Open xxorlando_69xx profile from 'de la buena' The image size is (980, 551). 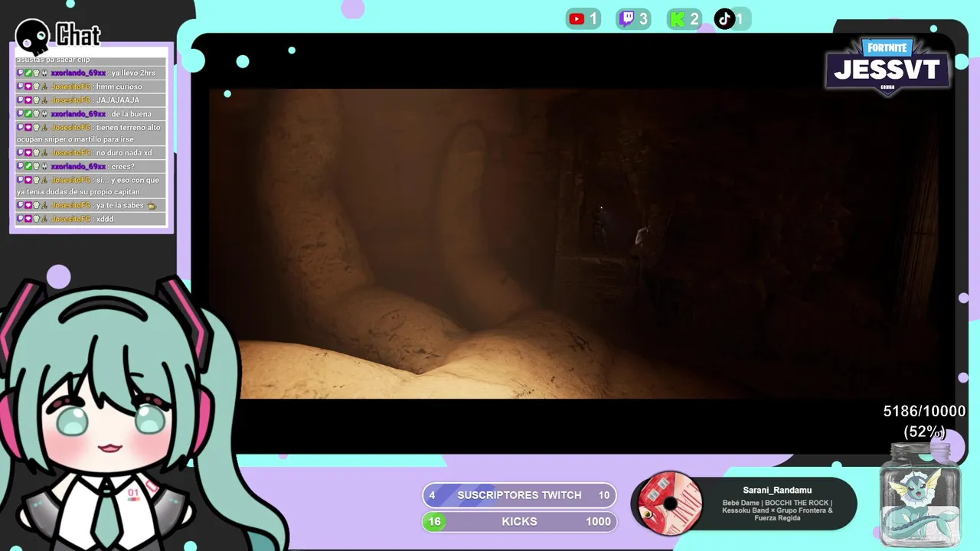click(78, 114)
